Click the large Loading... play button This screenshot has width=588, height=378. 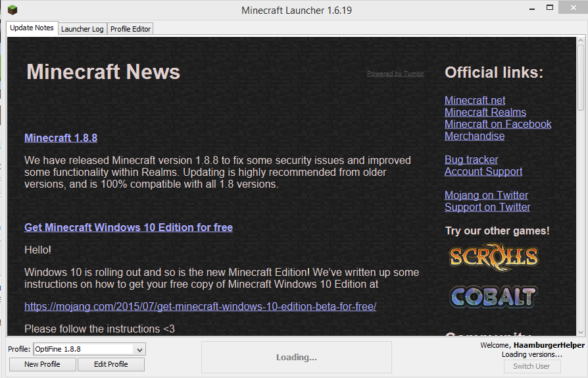pyautogui.click(x=297, y=357)
